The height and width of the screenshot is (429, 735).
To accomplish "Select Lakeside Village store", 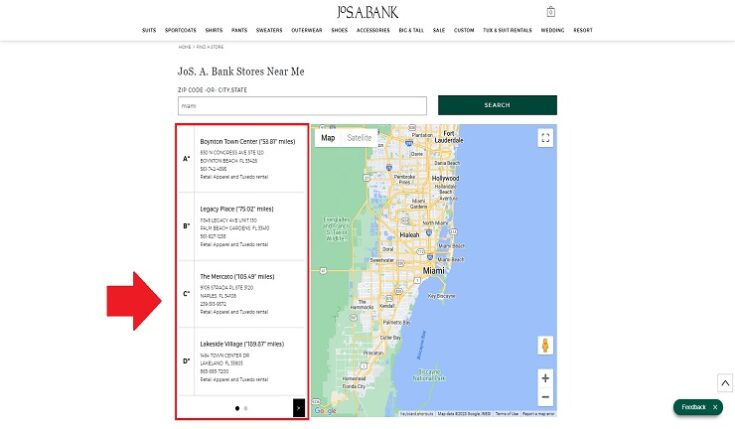I will (242, 344).
